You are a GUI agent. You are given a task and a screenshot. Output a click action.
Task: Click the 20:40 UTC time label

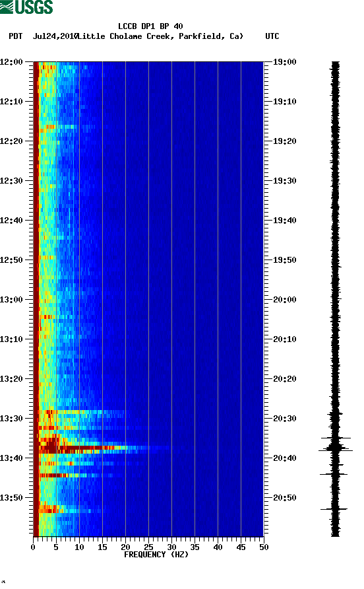(284, 458)
